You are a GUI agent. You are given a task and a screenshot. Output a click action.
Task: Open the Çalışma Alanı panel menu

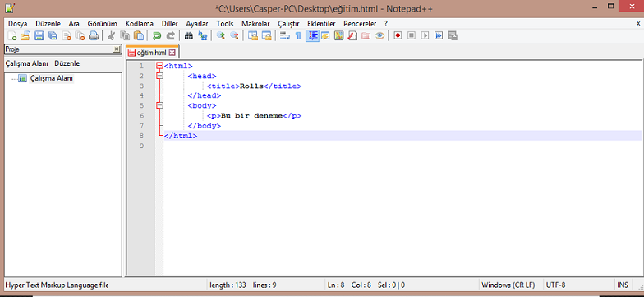[x=26, y=64]
